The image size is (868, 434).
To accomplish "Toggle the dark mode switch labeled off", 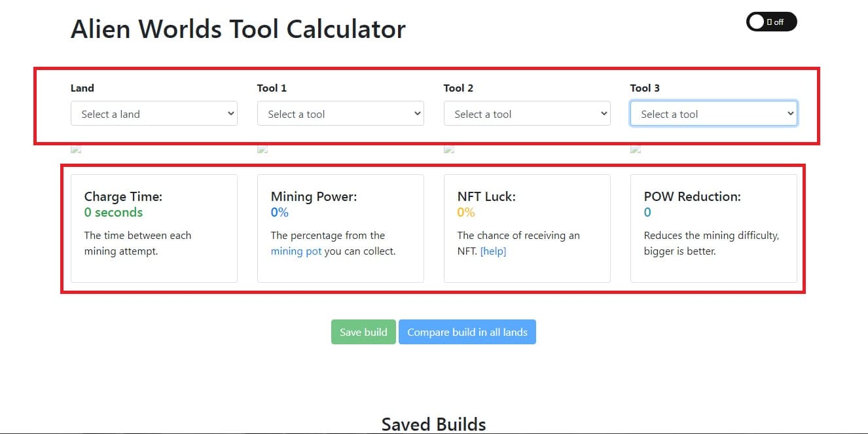I will click(771, 22).
